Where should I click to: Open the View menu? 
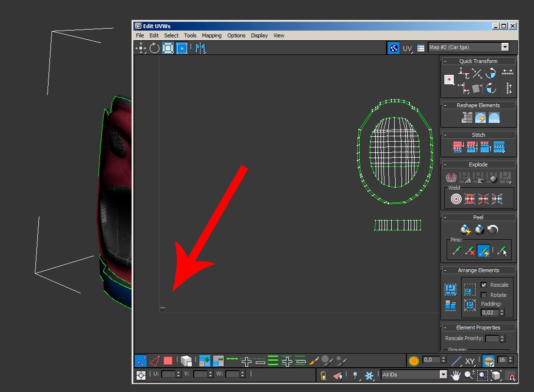point(279,35)
